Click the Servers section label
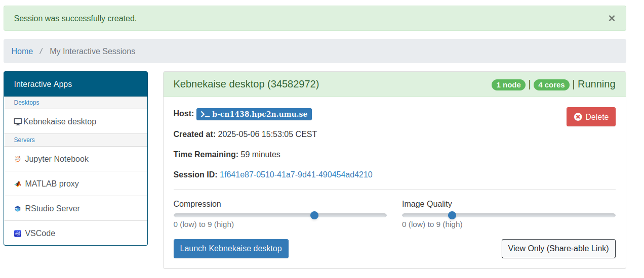This screenshot has width=644, height=278. [24, 140]
